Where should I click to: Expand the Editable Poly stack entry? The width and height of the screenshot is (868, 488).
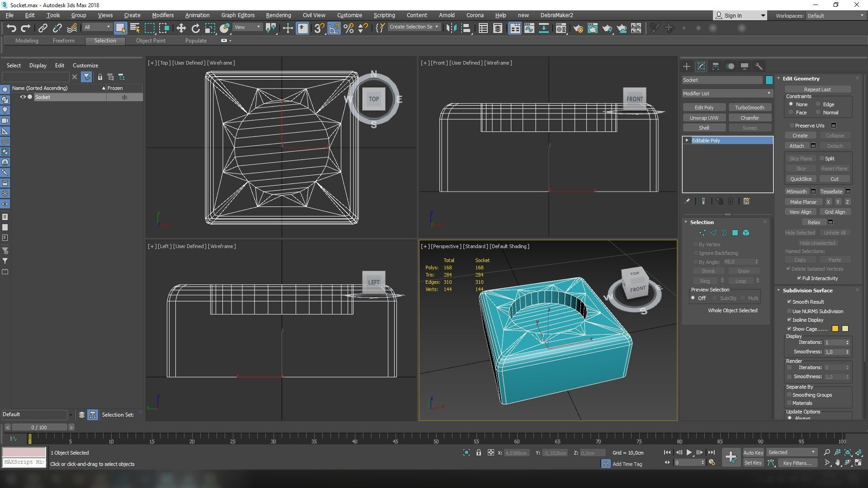(x=687, y=141)
